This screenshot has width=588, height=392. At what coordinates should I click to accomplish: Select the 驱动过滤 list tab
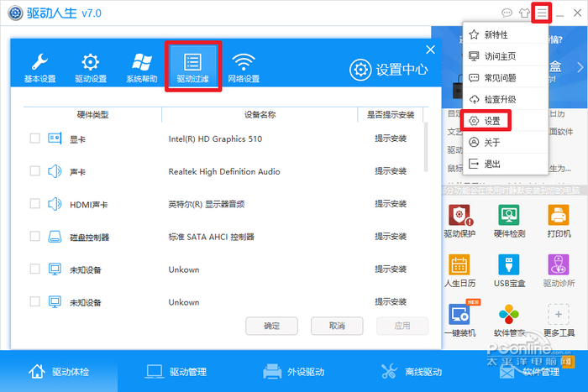pos(192,66)
